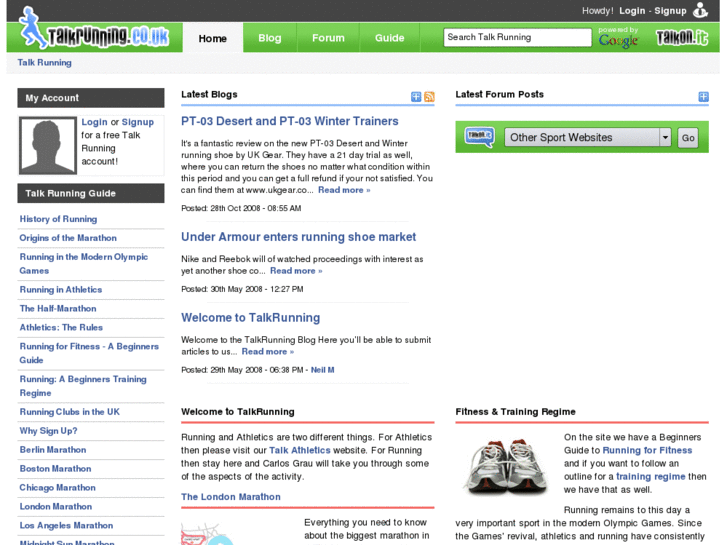Viewport: 727px width, 545px height.
Task: Open Under Armour enters running shoe market
Action: [x=299, y=237]
